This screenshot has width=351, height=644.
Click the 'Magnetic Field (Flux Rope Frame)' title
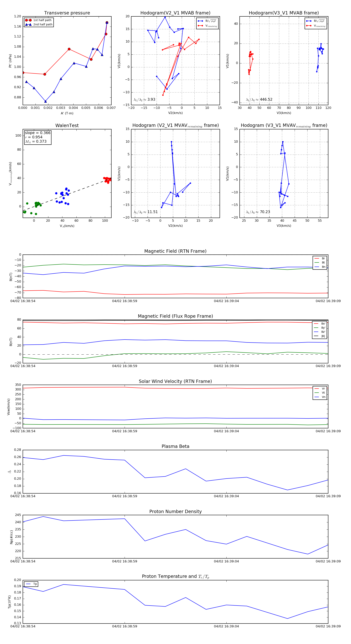click(x=175, y=316)
